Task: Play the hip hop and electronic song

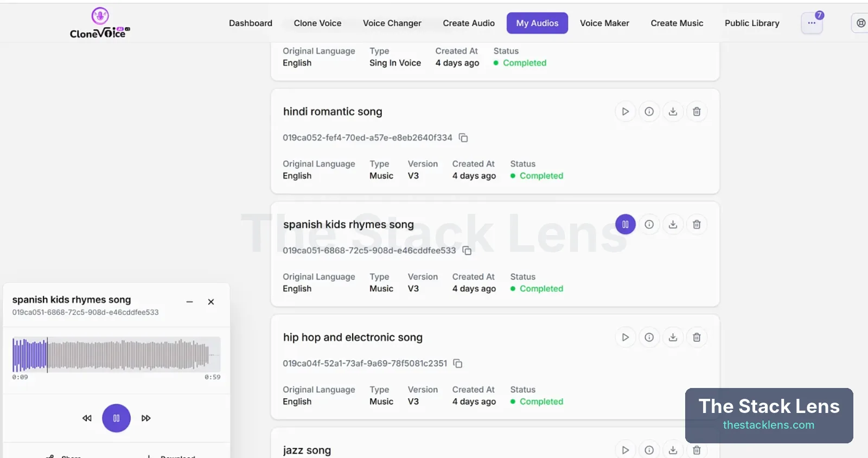Action: pyautogui.click(x=625, y=338)
